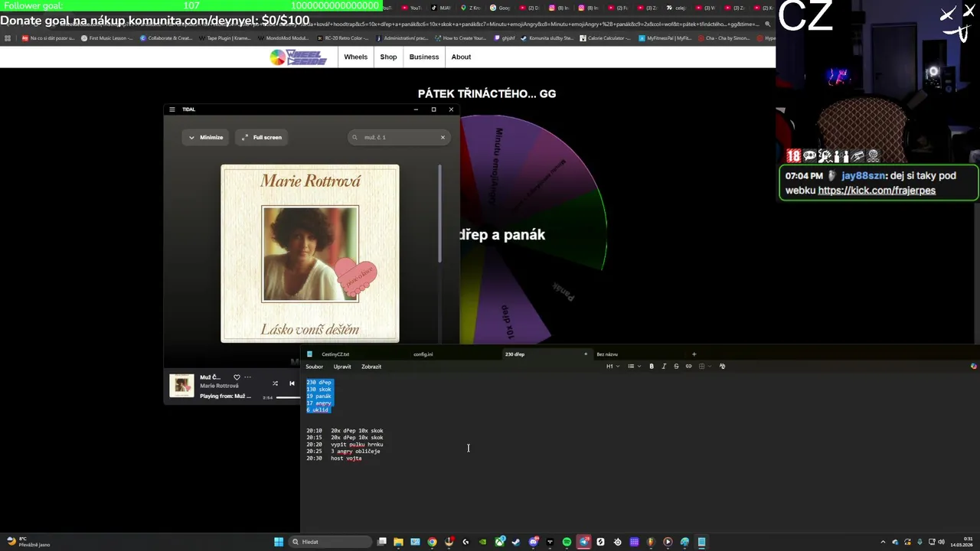
Task: Click the Marie Rottrová album cover
Action: [310, 253]
